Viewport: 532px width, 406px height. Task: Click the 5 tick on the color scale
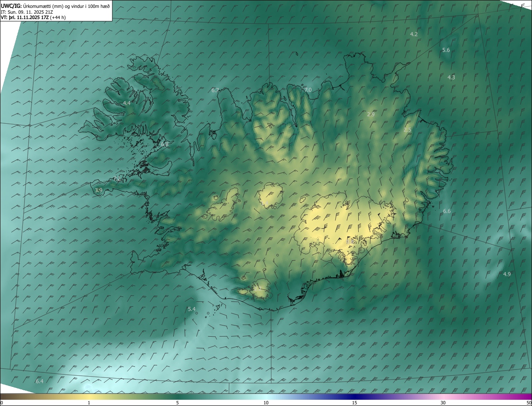(177, 403)
